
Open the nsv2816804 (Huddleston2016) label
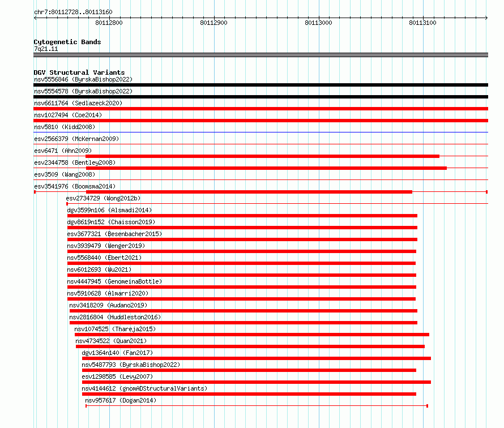coord(115,317)
